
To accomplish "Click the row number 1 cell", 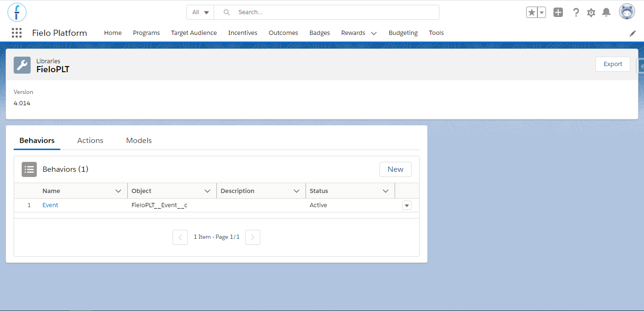I will pyautogui.click(x=29, y=205).
